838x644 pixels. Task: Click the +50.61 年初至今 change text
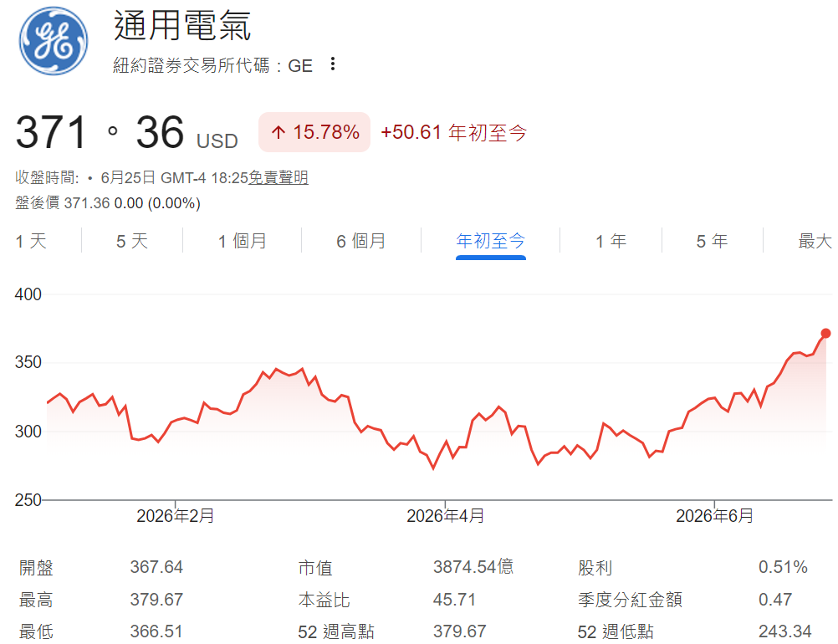pos(454,132)
